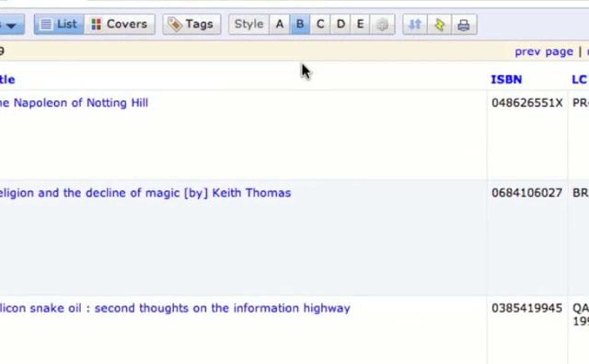Image resolution: width=589 pixels, height=364 pixels.
Task: Click the print icon
Action: coord(464,25)
